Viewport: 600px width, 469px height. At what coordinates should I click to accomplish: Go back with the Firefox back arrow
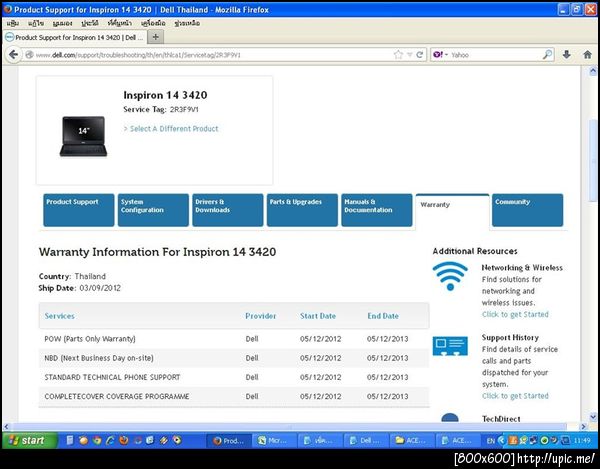(13, 55)
